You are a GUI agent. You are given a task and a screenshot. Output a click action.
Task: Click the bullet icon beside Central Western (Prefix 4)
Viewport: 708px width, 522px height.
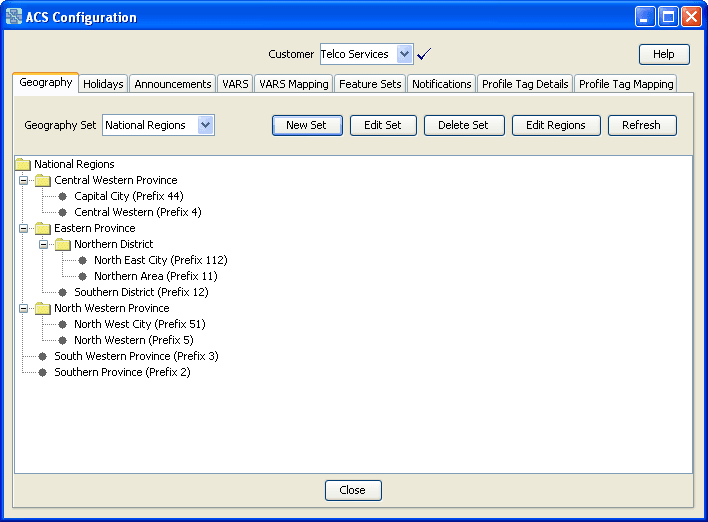pyautogui.click(x=62, y=212)
